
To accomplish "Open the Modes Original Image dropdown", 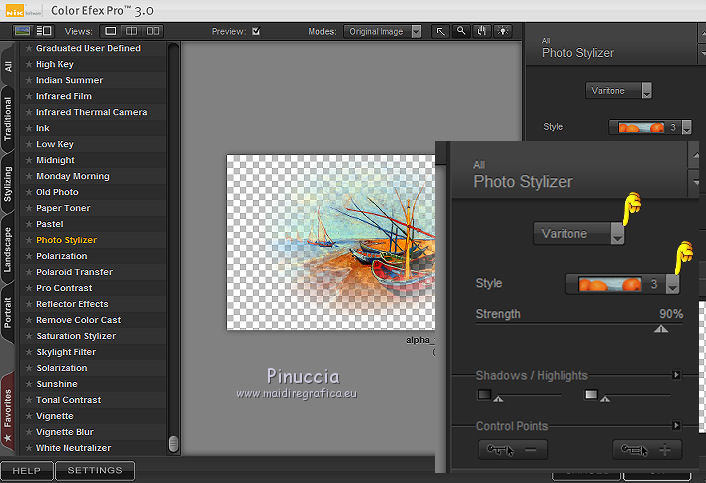I will (x=382, y=31).
